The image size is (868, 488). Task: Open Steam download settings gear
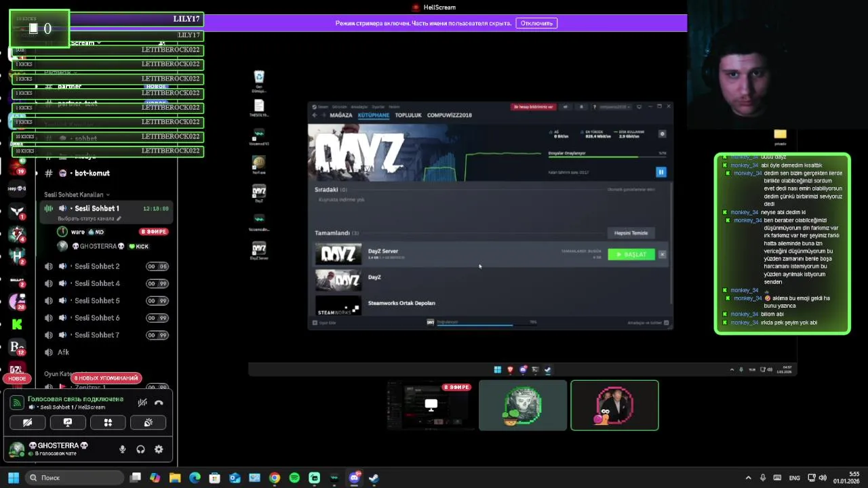(x=663, y=134)
